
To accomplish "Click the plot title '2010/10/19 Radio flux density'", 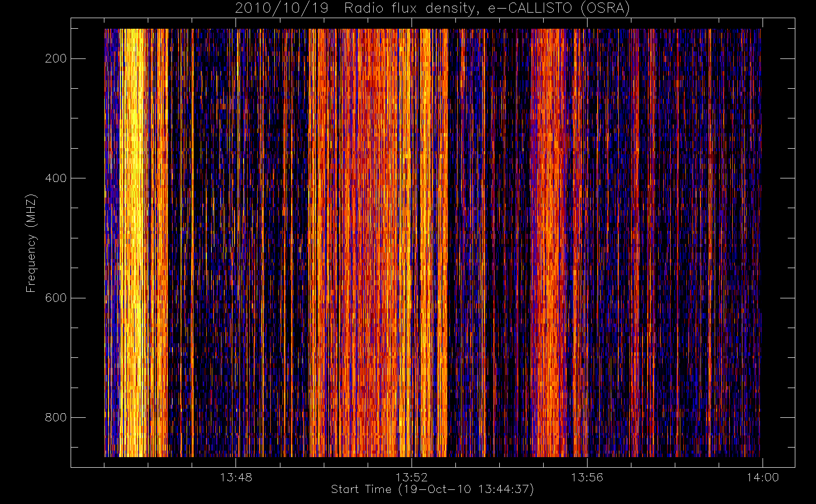I will [432, 9].
